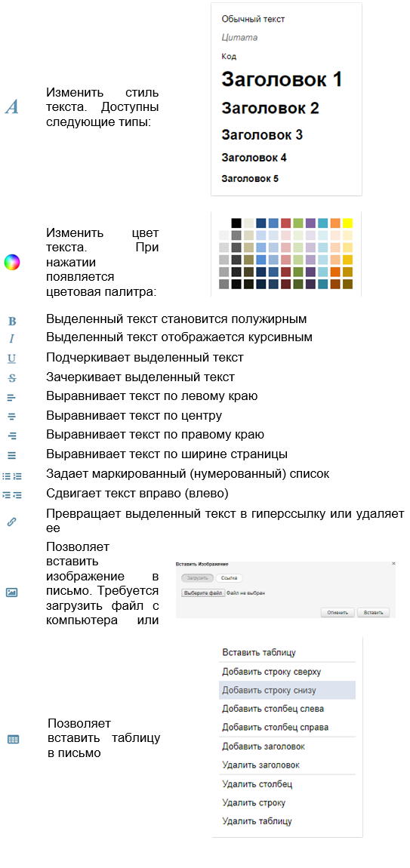410x868 pixels.
Task: Click the insert image icon
Action: 11,593
